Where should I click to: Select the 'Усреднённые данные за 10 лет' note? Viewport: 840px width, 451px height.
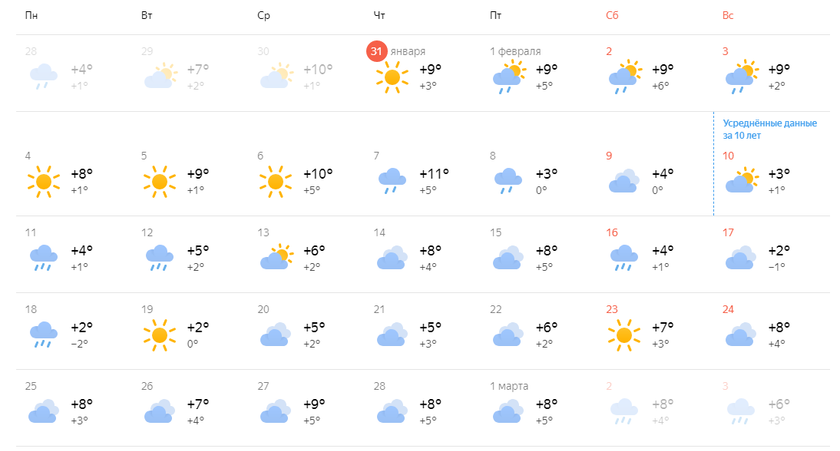770,129
